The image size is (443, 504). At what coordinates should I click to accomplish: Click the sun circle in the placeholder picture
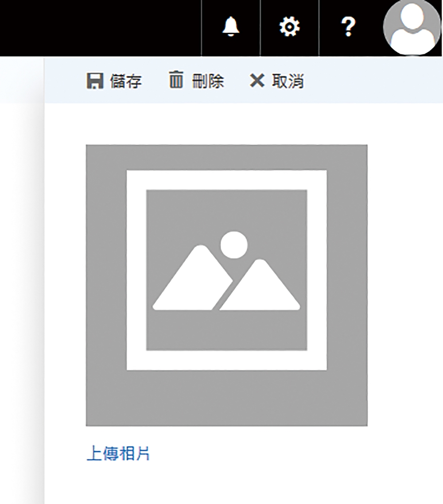click(234, 244)
